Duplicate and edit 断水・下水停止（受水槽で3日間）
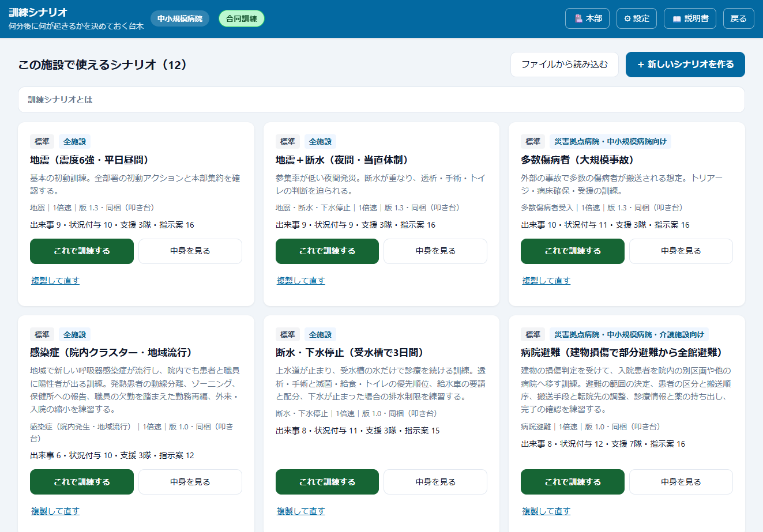This screenshot has width=763, height=532. click(x=301, y=511)
